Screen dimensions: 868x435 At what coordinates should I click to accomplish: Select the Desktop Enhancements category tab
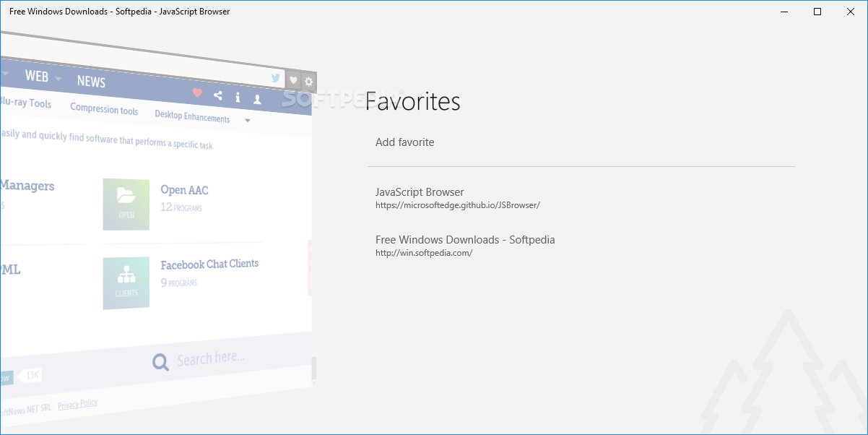(x=192, y=116)
